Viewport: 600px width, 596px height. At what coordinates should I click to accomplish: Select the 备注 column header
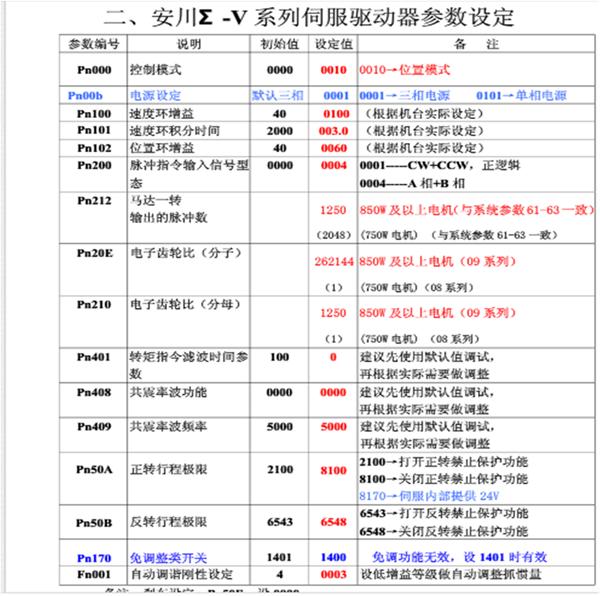476,44
